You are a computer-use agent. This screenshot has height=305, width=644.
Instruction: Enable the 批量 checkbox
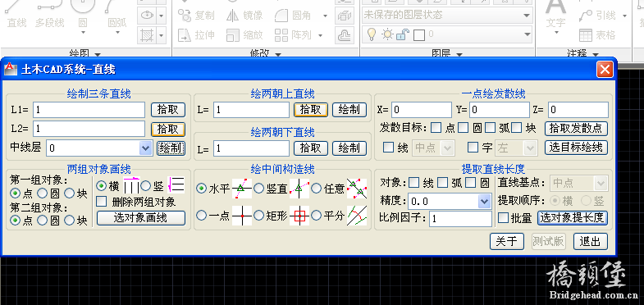tap(503, 218)
